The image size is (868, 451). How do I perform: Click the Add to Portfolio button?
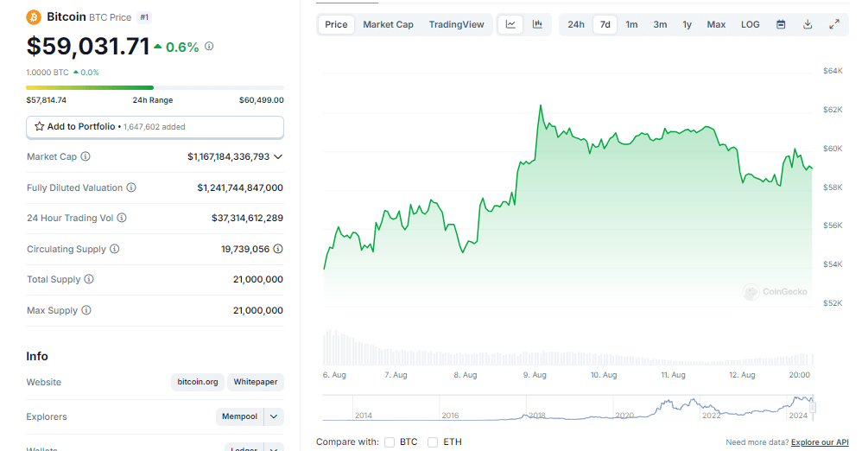click(155, 127)
